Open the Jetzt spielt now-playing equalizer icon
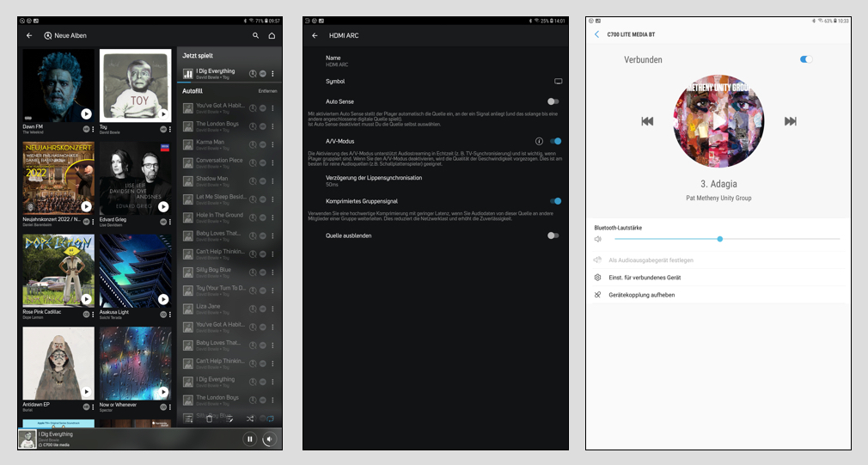This screenshot has height=465, width=868. coord(188,74)
